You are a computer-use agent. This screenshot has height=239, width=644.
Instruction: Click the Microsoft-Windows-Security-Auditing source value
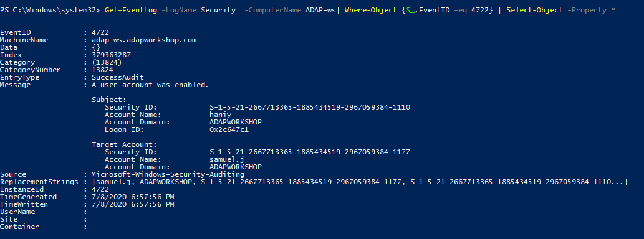(x=168, y=174)
